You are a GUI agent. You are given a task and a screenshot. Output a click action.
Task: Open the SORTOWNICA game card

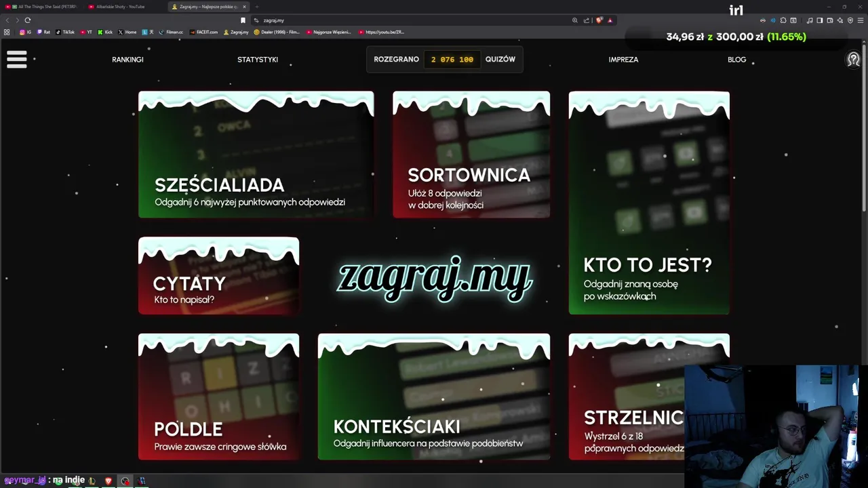(x=471, y=155)
